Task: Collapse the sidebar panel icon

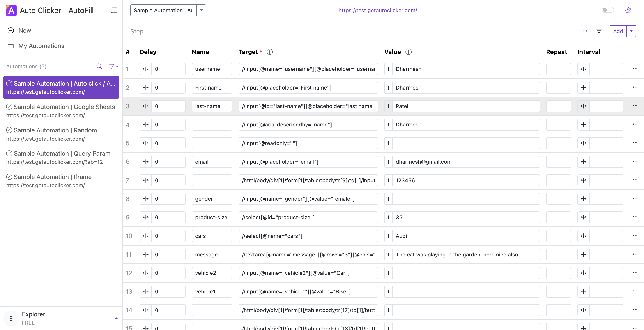Action: [x=114, y=10]
